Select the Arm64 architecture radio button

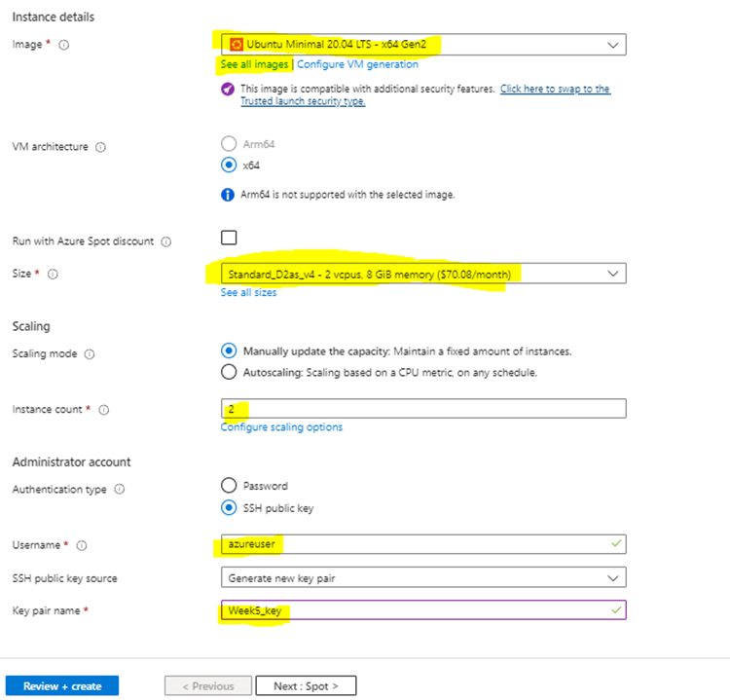click(229, 144)
